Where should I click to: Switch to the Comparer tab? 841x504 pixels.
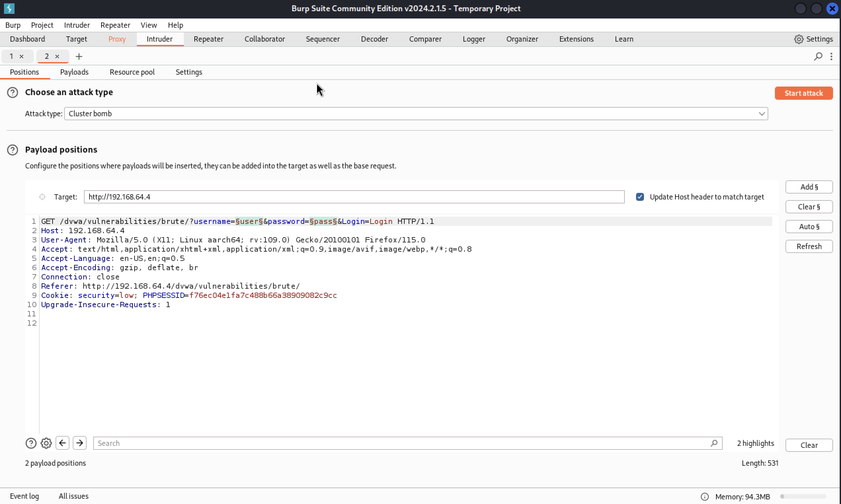point(425,39)
